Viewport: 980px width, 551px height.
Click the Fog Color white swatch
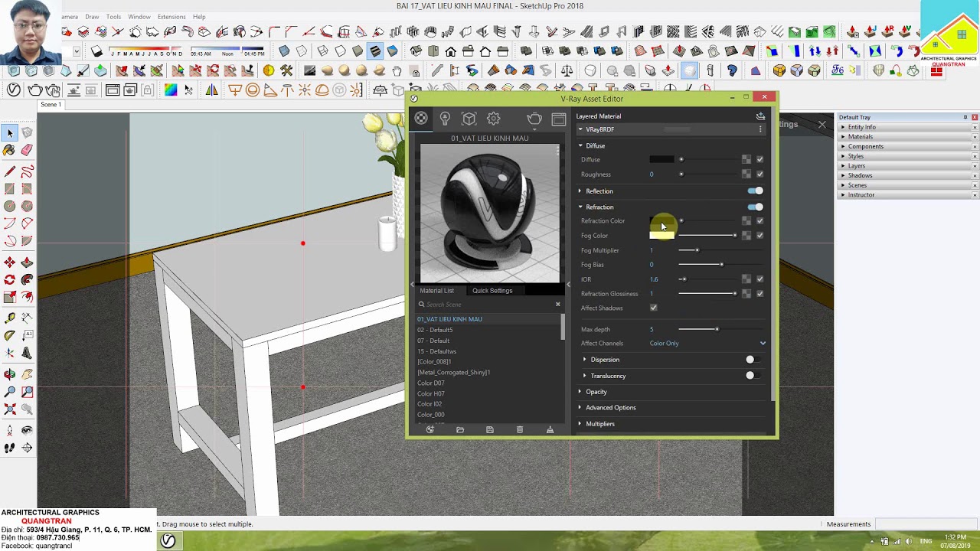point(662,236)
